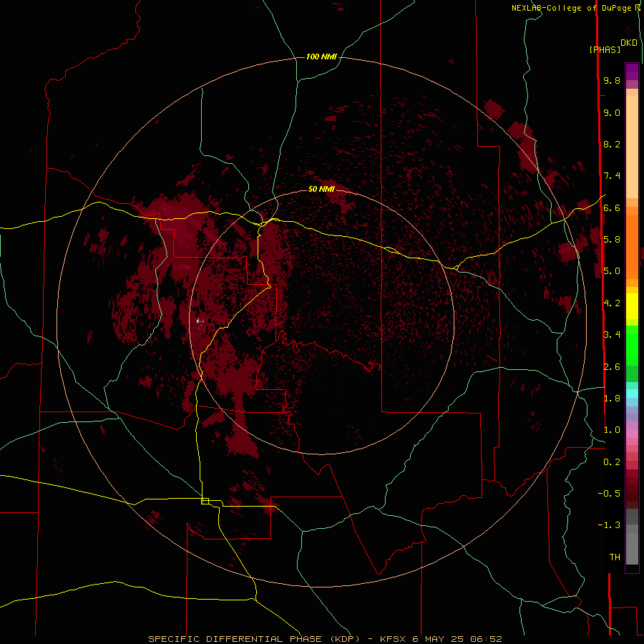644x644 pixels.
Task: Select the -1.3 value on the color scale
Action: 609,525
